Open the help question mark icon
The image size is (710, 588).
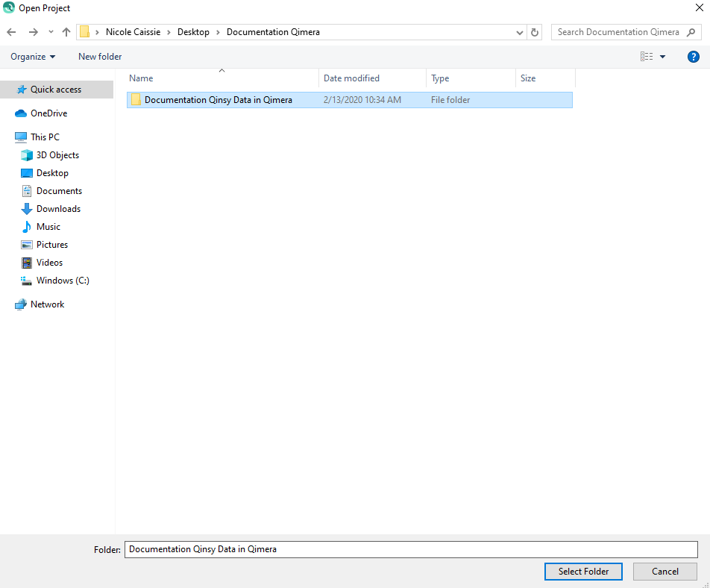click(x=694, y=57)
